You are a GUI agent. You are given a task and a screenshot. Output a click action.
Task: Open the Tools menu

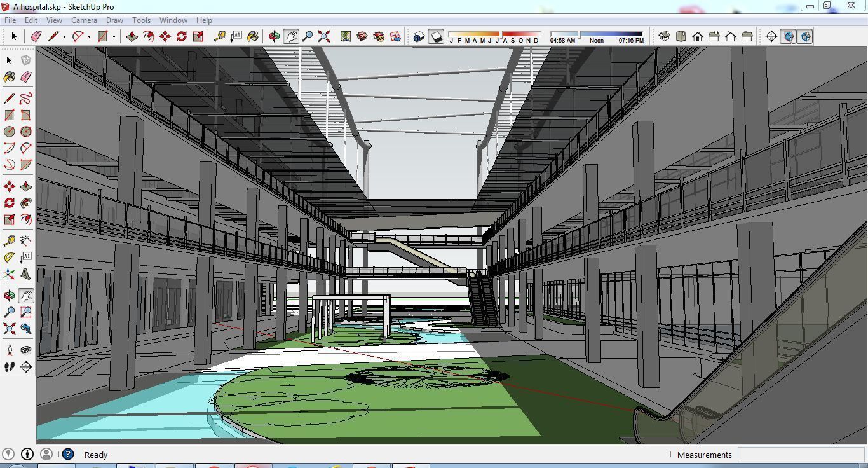[141, 20]
